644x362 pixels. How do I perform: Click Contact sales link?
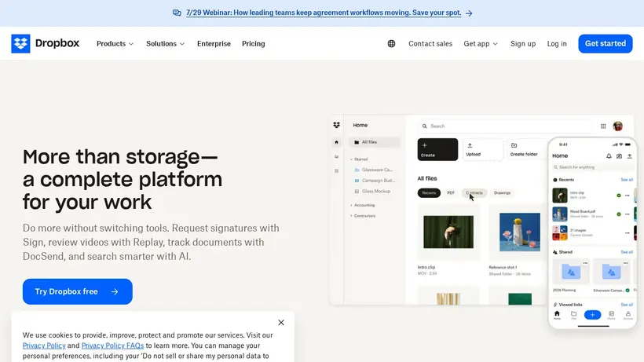[x=430, y=43]
